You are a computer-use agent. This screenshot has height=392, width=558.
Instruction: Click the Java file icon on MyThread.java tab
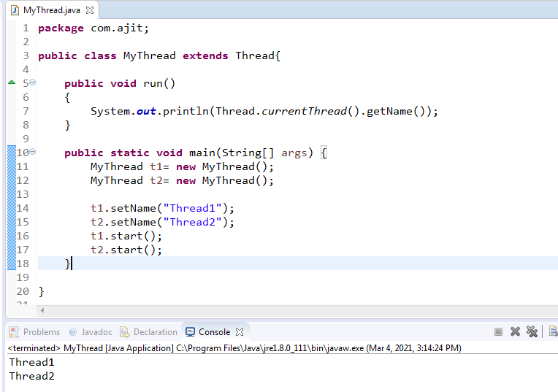pyautogui.click(x=13, y=10)
